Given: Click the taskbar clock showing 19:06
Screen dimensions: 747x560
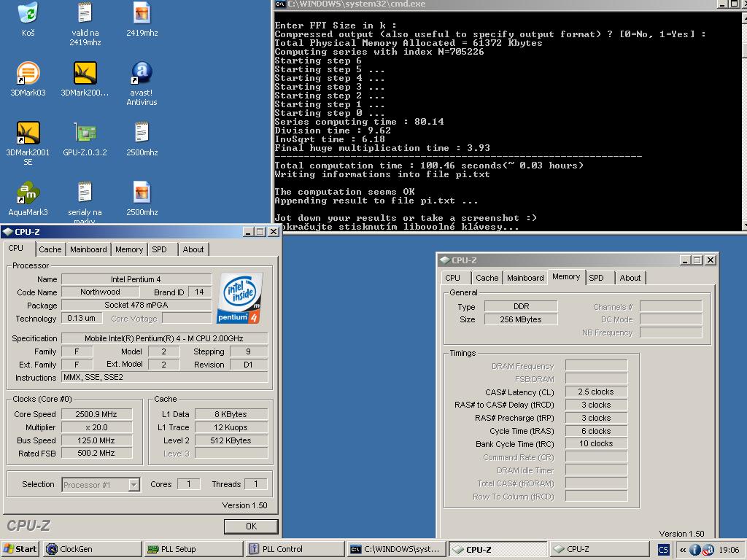Looking at the screenshot, I should click(x=729, y=550).
